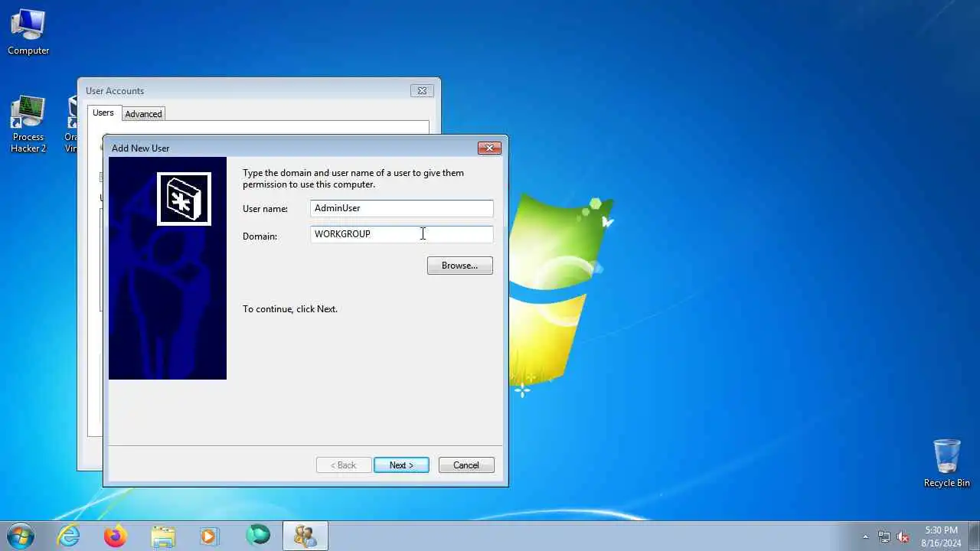Open the Computer desktop icon
Viewport: 980px width, 551px height.
(x=28, y=32)
